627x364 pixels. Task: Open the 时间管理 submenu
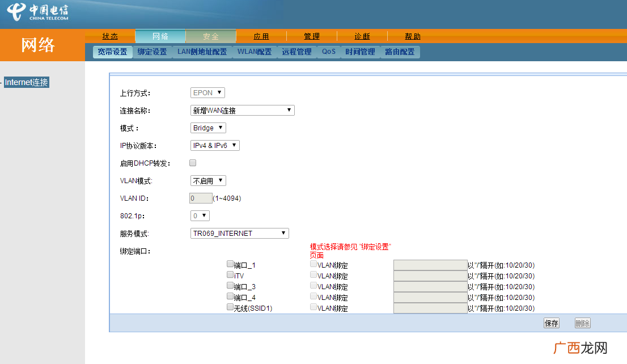point(360,52)
